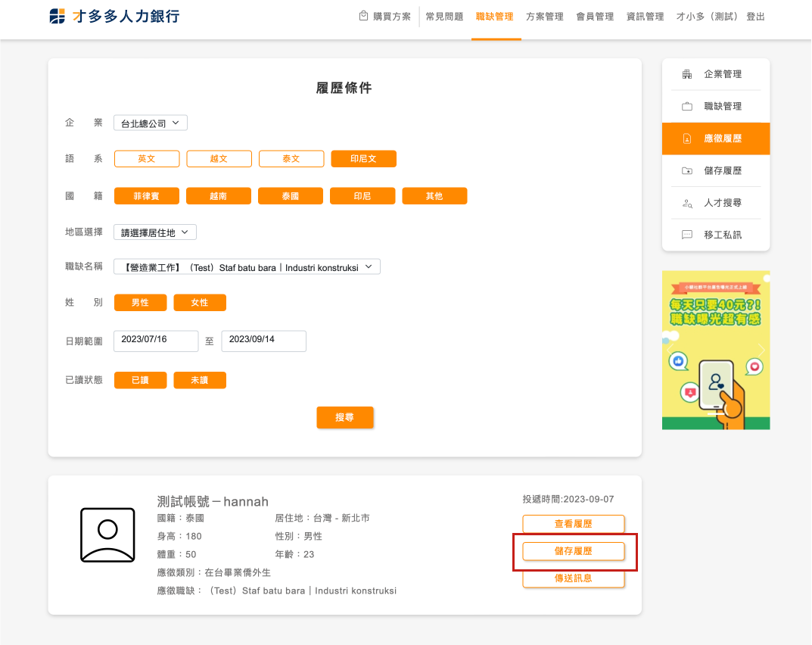The image size is (812, 645).
Task: Open the 台北總公司 company dropdown
Action: [150, 123]
